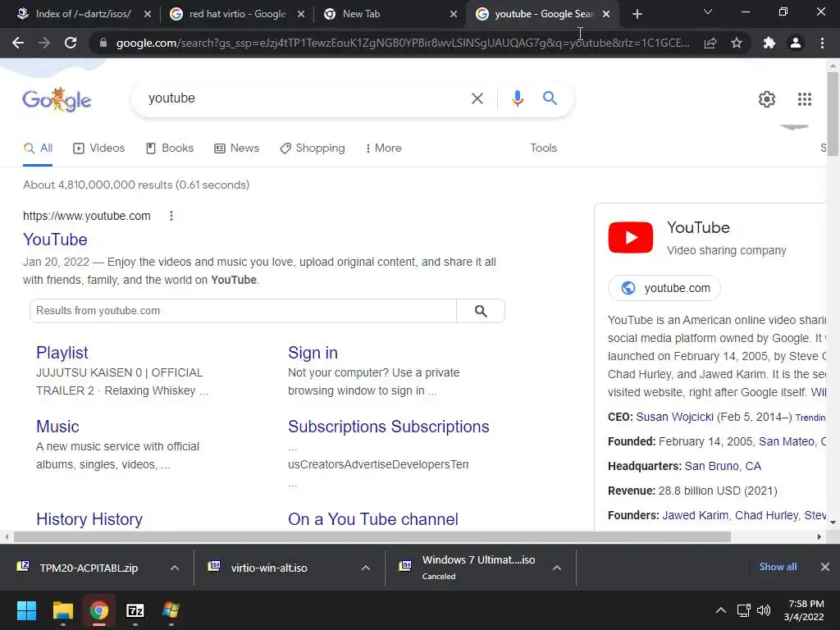Bookmark this page with the star icon

pos(737,43)
